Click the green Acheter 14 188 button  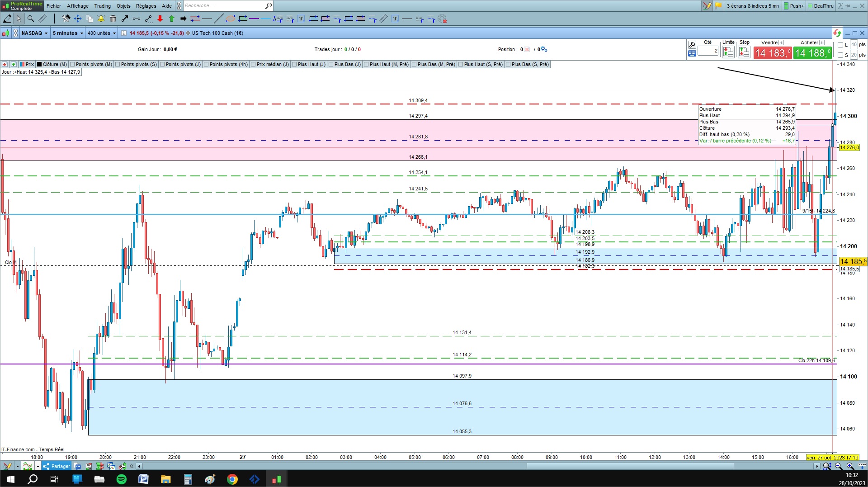point(812,53)
